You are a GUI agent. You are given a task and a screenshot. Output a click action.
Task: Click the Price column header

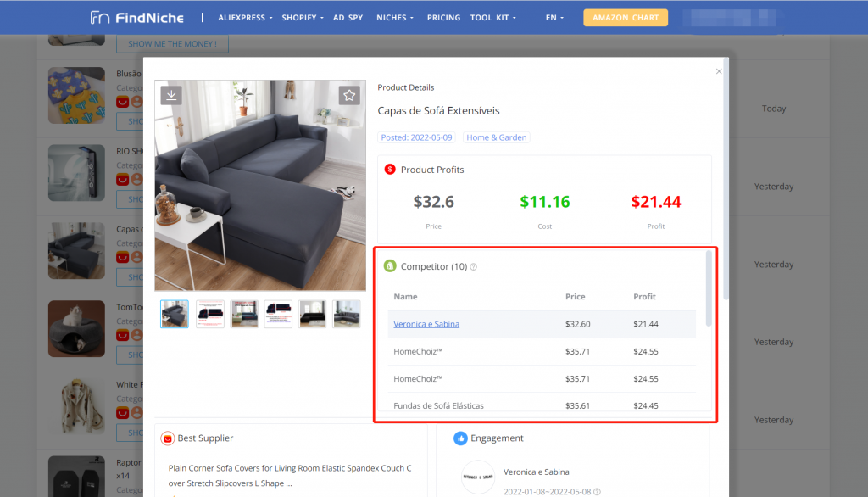click(x=576, y=297)
